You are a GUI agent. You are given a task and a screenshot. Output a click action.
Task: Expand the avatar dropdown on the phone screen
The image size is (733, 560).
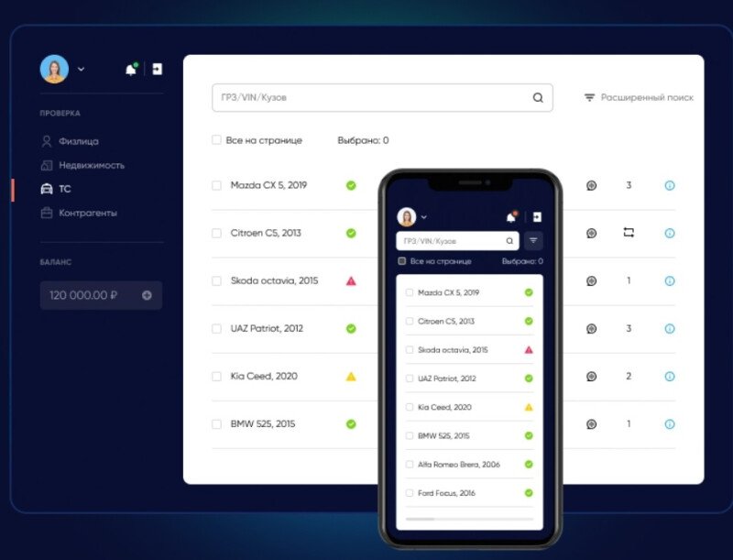point(424,216)
